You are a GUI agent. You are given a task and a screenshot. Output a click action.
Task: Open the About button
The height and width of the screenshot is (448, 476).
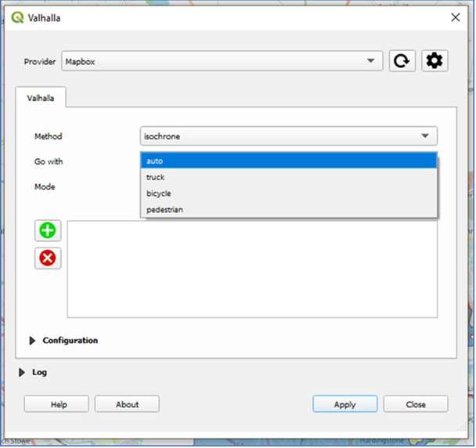click(x=127, y=404)
